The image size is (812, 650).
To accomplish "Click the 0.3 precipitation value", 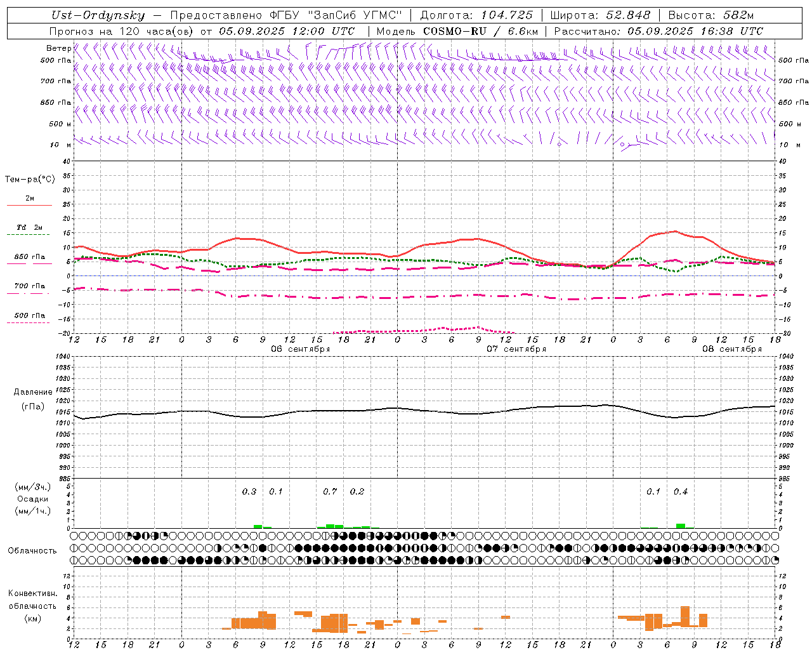I will (249, 492).
